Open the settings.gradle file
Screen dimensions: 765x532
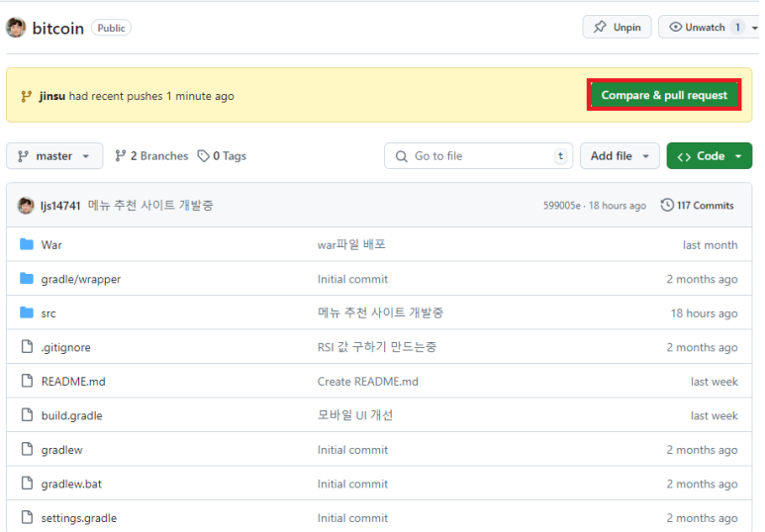coord(79,518)
